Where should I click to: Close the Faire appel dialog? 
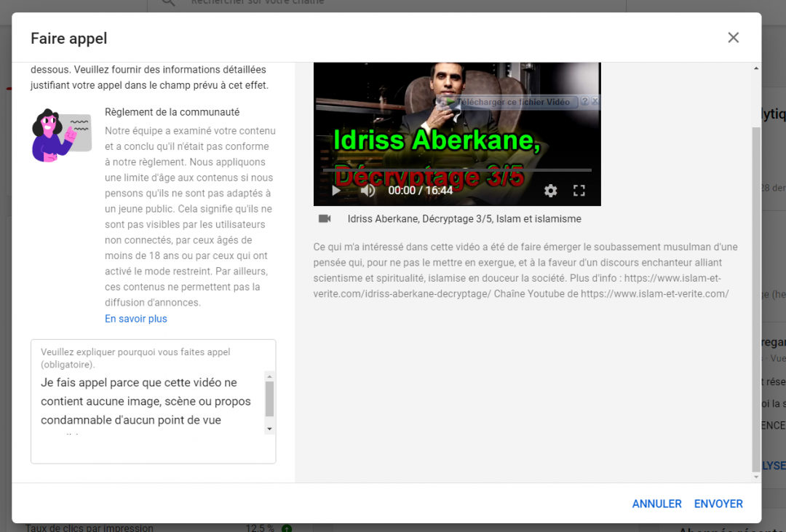733,38
